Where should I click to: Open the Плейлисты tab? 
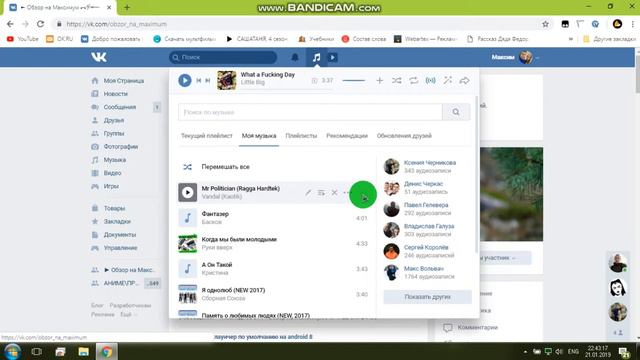pos(301,136)
